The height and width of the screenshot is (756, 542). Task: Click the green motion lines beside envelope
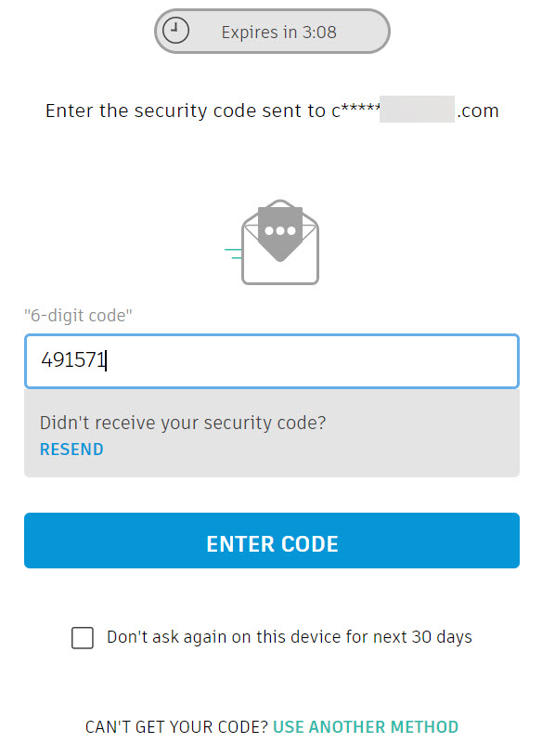pyautogui.click(x=233, y=254)
